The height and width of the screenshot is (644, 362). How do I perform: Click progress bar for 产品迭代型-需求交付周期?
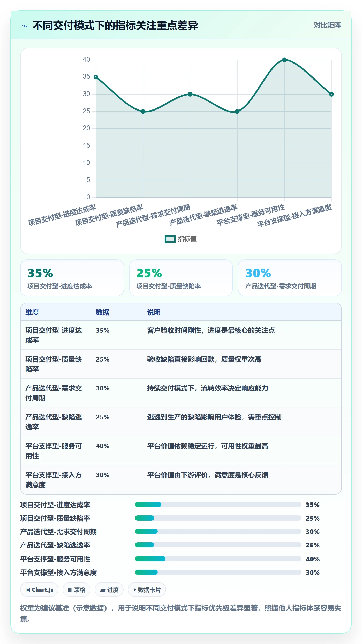pos(218,531)
